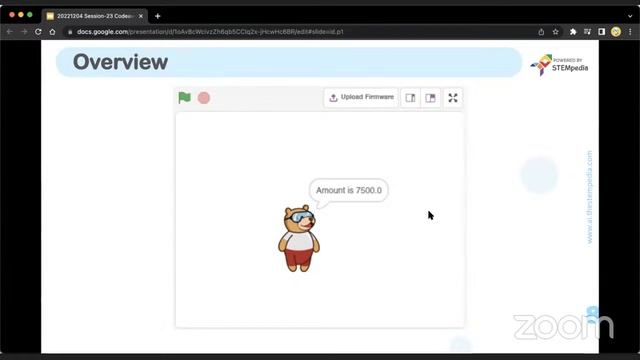The width and height of the screenshot is (640, 360).
Task: Expand tab search chevron at top right
Action: click(x=630, y=16)
